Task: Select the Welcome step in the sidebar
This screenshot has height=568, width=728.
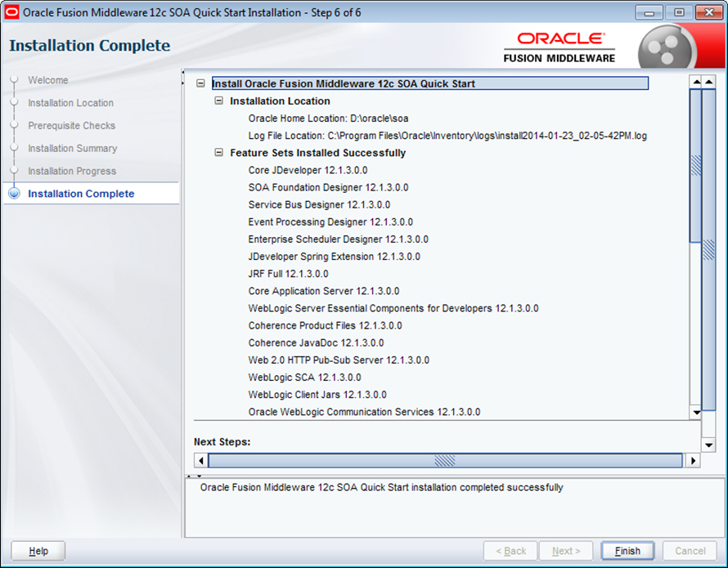Action: click(47, 80)
